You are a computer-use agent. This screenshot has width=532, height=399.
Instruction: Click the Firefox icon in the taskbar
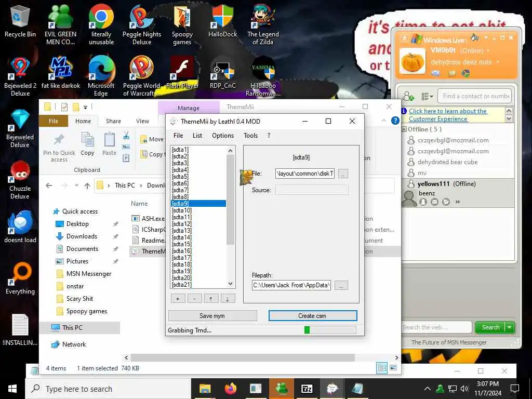click(x=231, y=389)
